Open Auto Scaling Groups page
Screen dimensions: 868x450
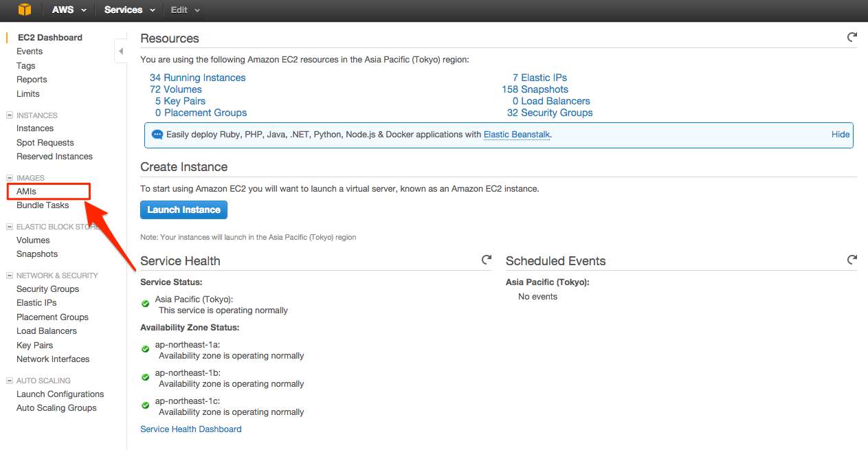pos(56,408)
